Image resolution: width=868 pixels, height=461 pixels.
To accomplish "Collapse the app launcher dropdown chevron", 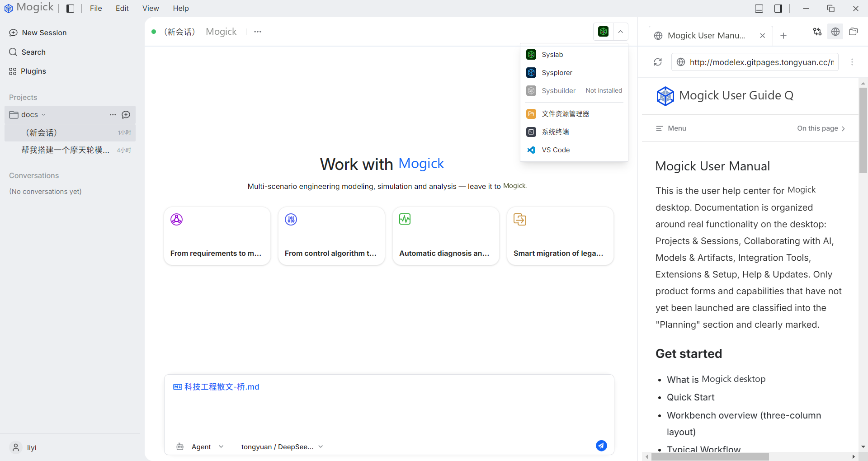I will [621, 32].
